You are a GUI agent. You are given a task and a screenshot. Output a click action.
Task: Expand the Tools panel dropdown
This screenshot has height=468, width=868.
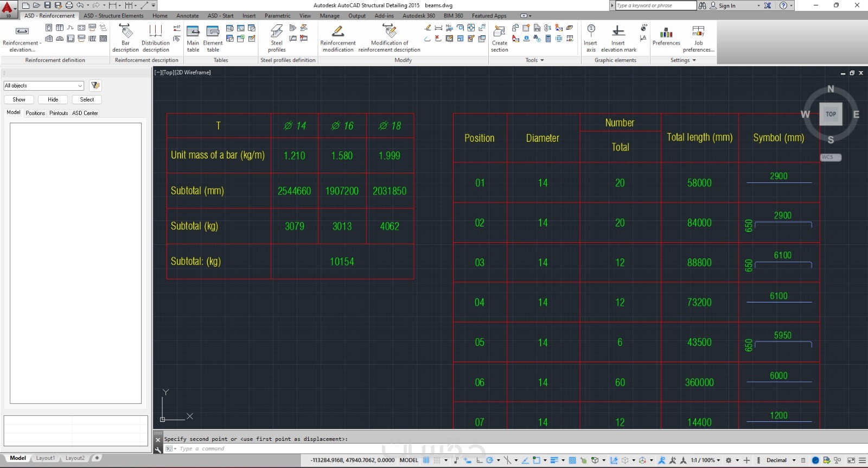point(535,60)
